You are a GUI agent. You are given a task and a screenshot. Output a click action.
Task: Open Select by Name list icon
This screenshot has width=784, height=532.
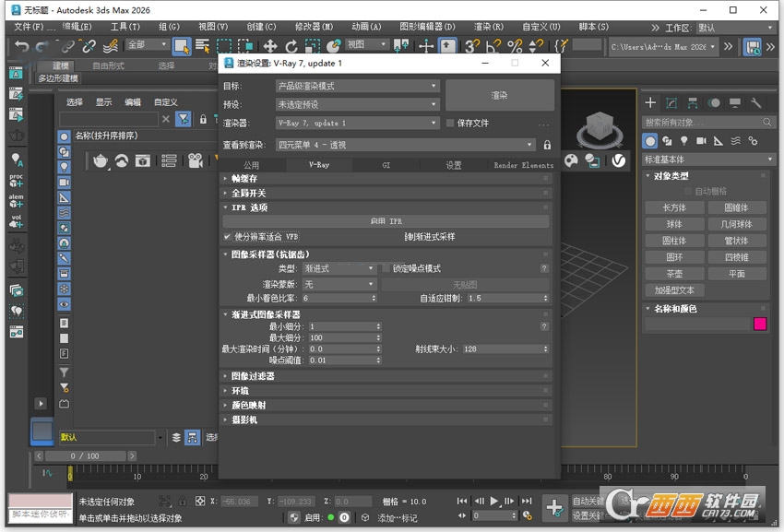tap(203, 46)
